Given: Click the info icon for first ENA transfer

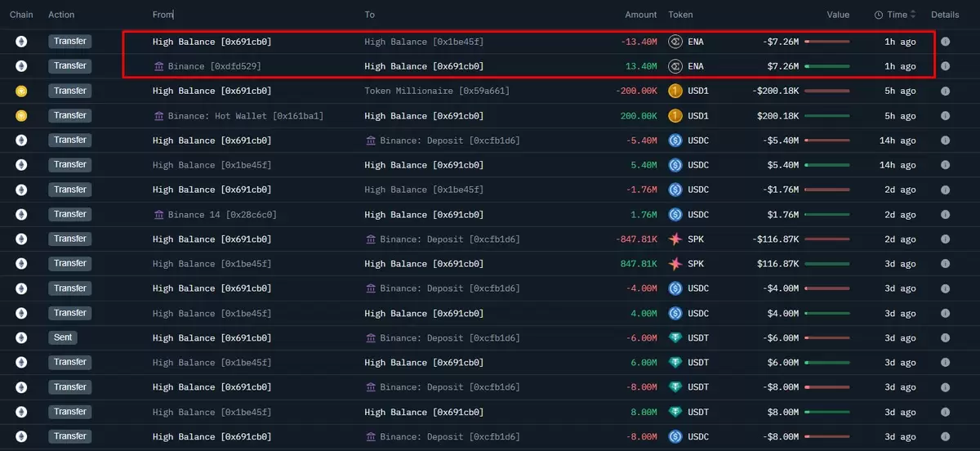Looking at the screenshot, I should (945, 42).
